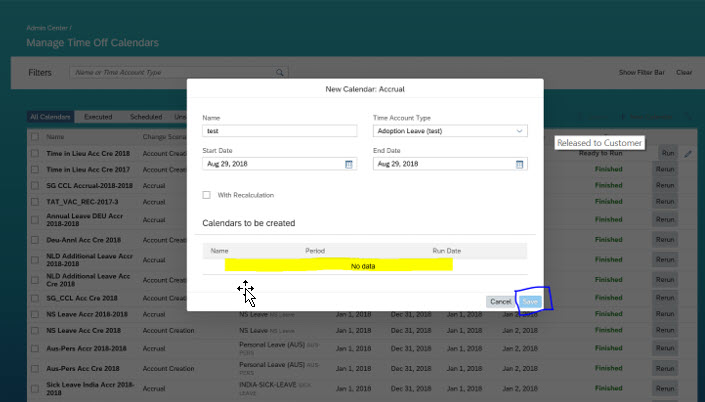Check the TAT_VAC_REC-2017-3 row
This screenshot has width=705, height=402.
pyautogui.click(x=35, y=202)
